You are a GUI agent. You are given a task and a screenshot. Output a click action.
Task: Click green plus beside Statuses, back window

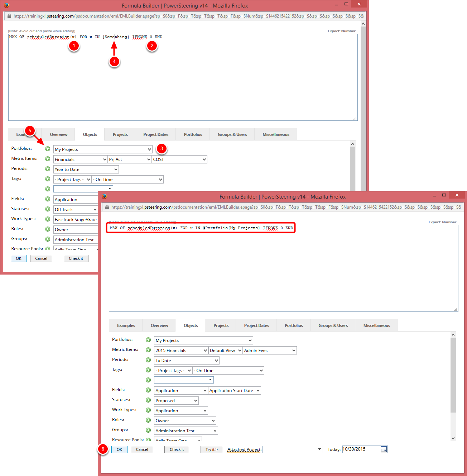pos(48,209)
